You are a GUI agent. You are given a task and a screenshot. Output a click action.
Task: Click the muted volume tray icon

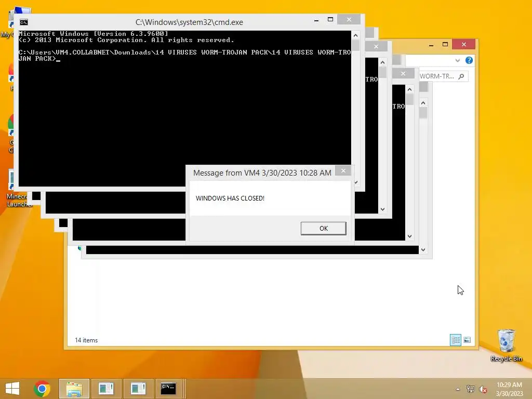point(483,389)
